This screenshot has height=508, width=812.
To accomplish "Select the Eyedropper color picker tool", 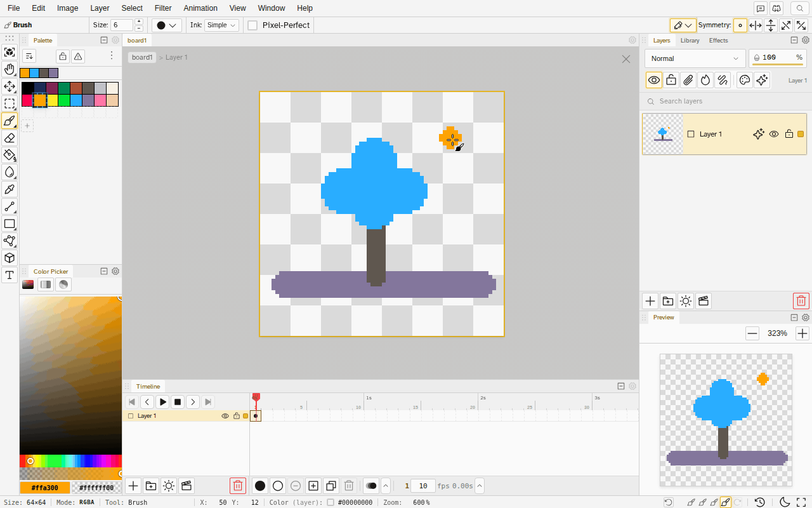I will coord(10,189).
